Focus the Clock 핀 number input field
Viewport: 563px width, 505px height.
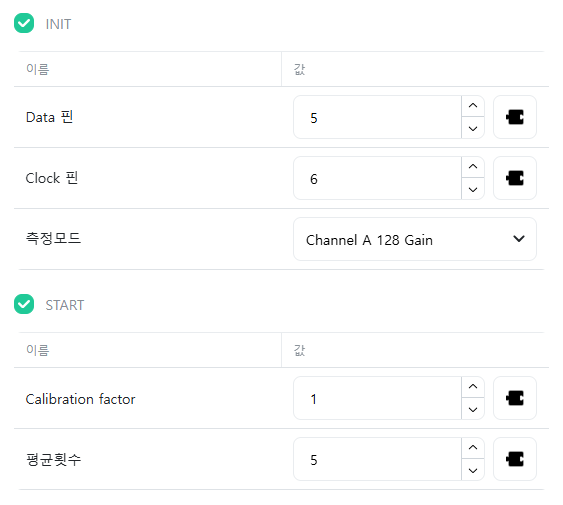coord(377,178)
